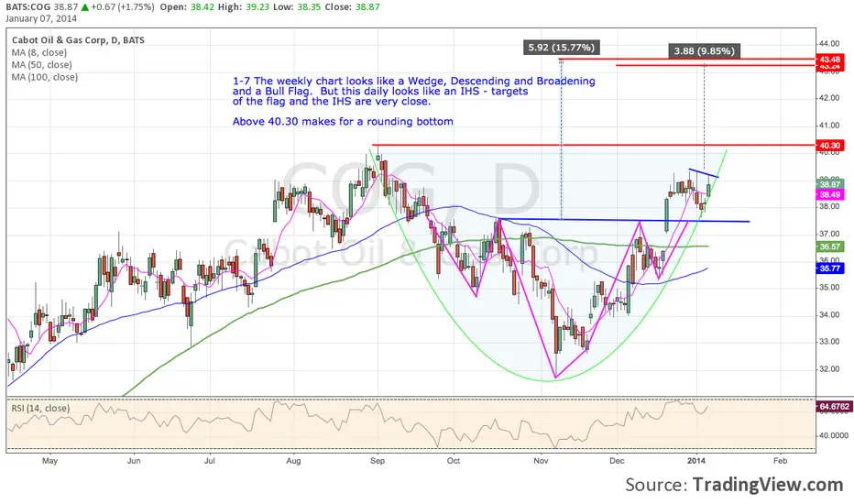Click the Feb label on time axis
The image size is (854, 504).
pyautogui.click(x=781, y=461)
